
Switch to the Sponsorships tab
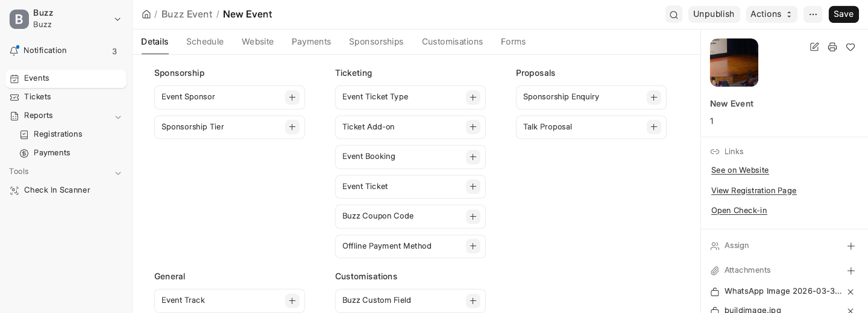(x=376, y=42)
